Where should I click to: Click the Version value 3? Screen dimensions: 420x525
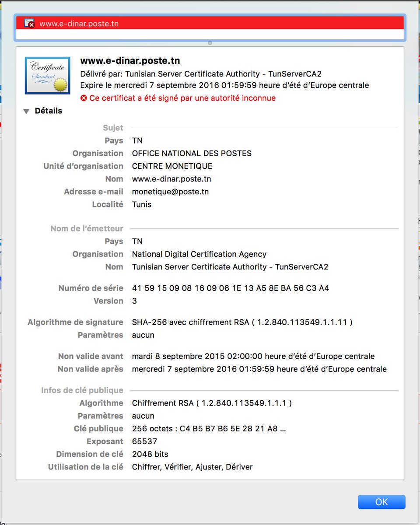[135, 301]
